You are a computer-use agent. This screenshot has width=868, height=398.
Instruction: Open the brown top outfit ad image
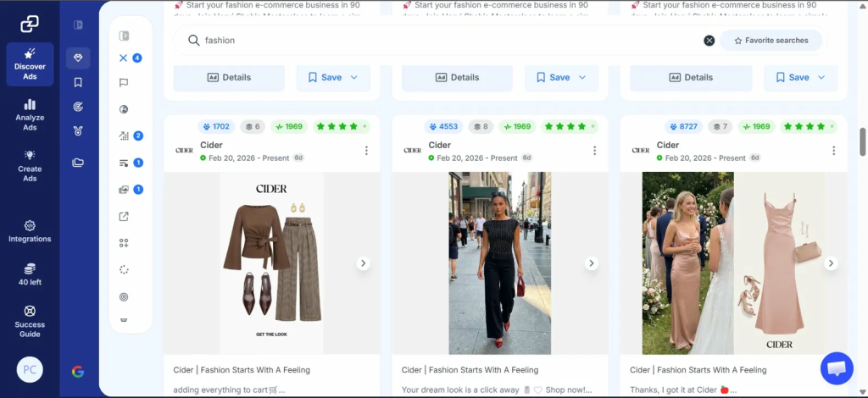tap(272, 263)
